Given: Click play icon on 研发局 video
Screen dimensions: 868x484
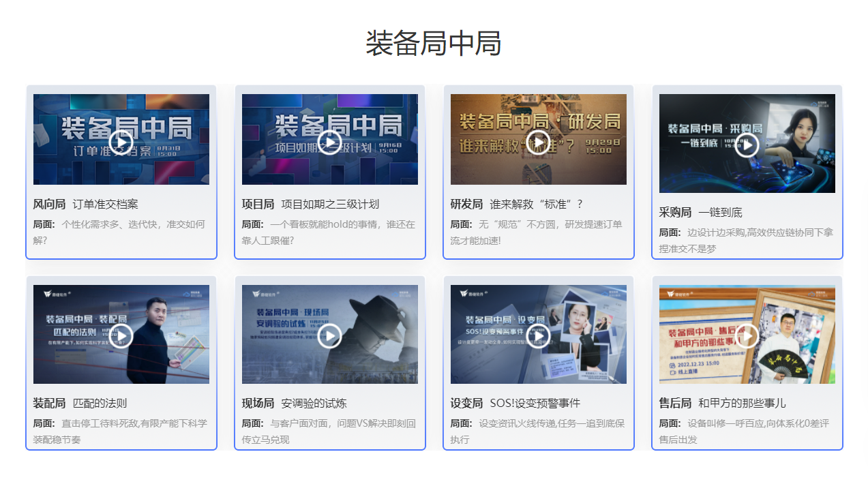Looking at the screenshot, I should pyautogui.click(x=538, y=142).
